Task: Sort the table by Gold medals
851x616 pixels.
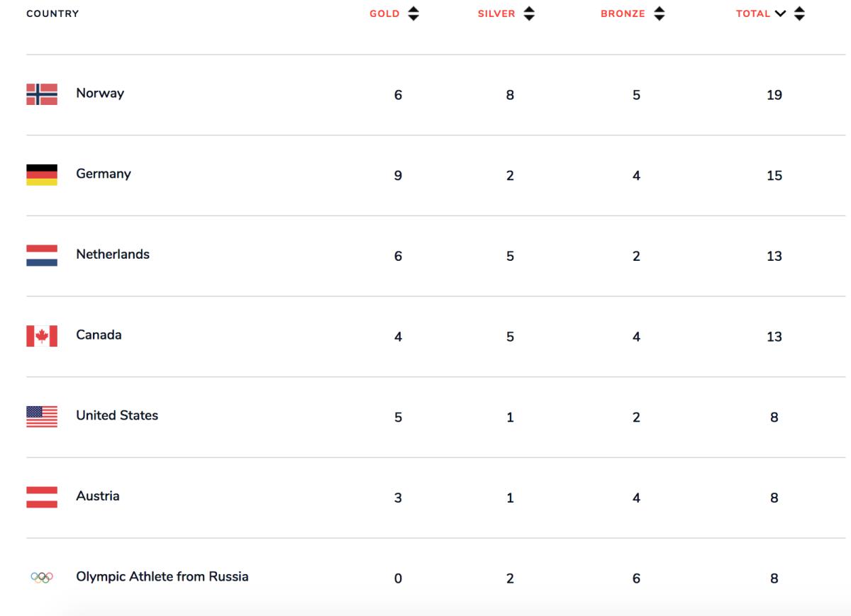Action: pos(385,13)
